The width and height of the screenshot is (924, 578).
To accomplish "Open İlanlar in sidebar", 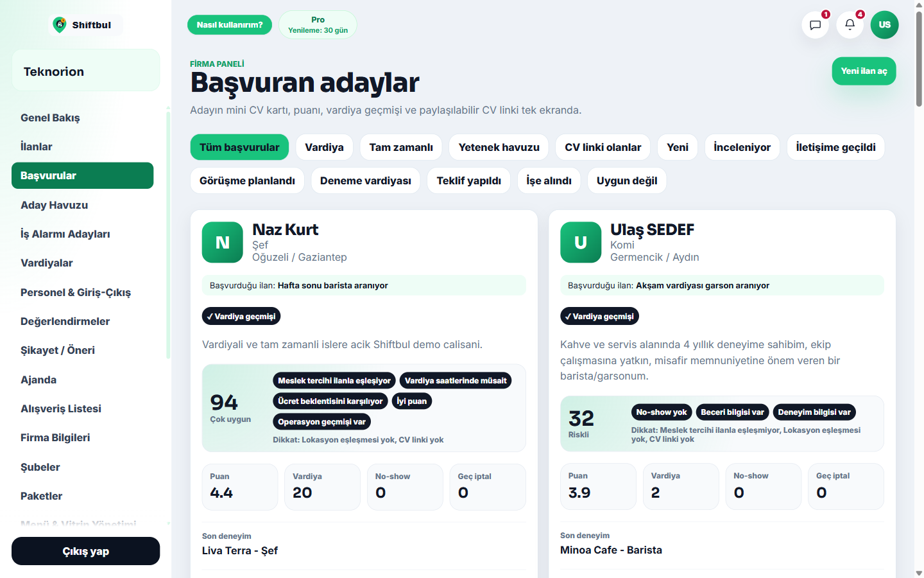I will (82, 146).
